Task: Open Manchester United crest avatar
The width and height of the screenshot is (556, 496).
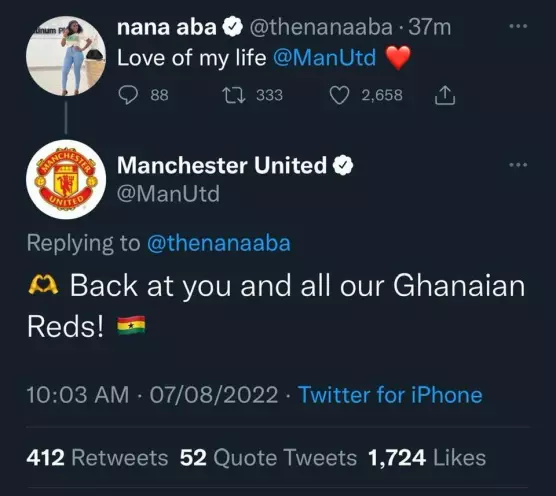Action: tap(66, 179)
